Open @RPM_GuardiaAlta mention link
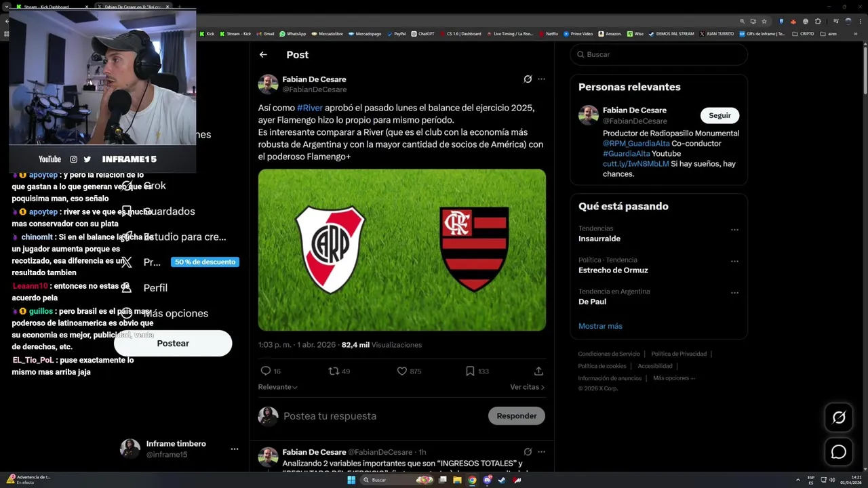 click(636, 144)
